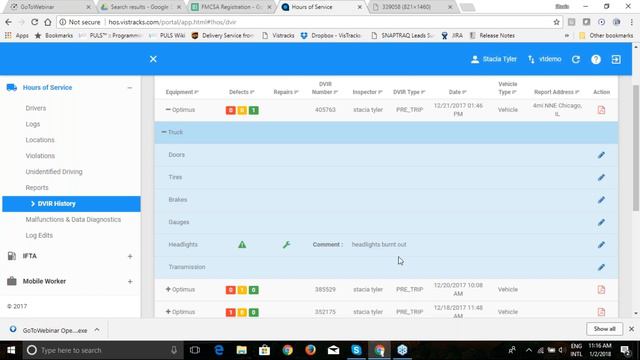Click the Windows Start button

[11, 350]
